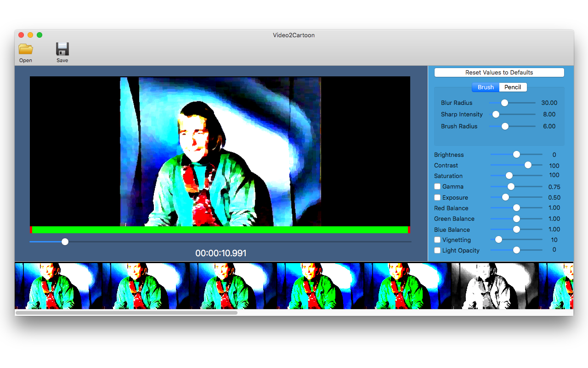Click the red trim end marker

pyautogui.click(x=409, y=230)
